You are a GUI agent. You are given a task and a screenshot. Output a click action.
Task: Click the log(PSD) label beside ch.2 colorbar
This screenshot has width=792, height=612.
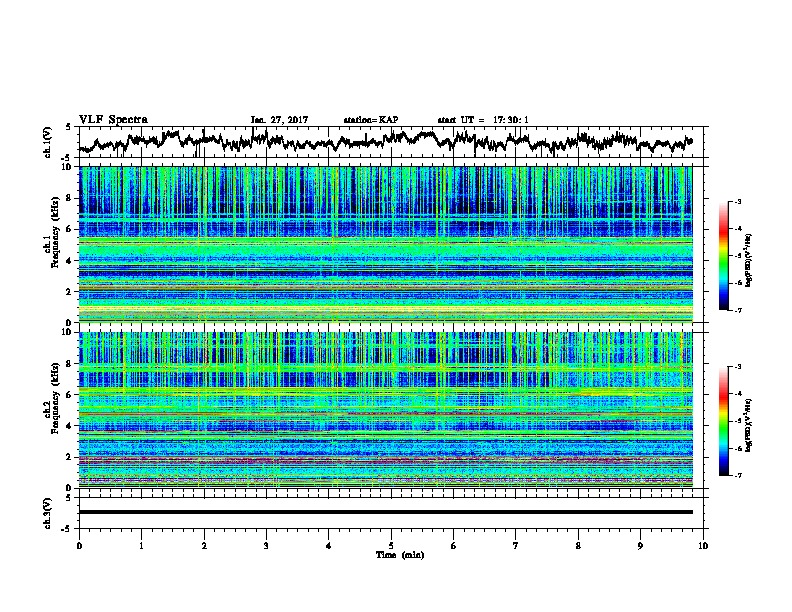[749, 424]
